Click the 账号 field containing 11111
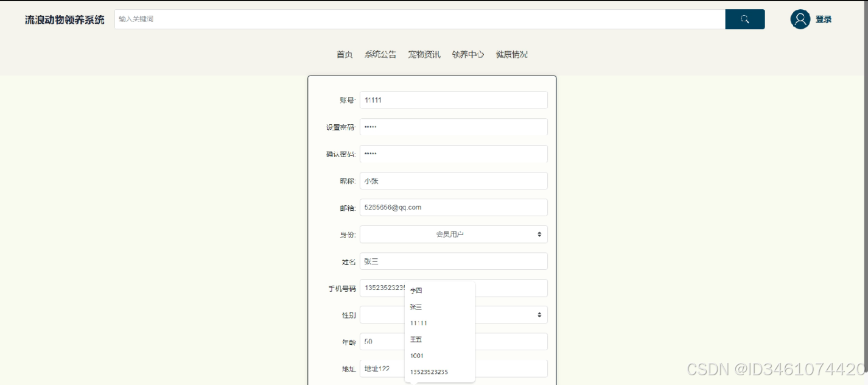Screen dimensions: 868x385 click(453, 100)
